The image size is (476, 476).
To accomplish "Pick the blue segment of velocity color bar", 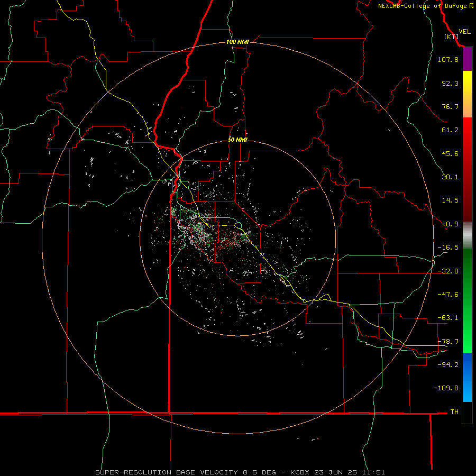I will 467,377.
